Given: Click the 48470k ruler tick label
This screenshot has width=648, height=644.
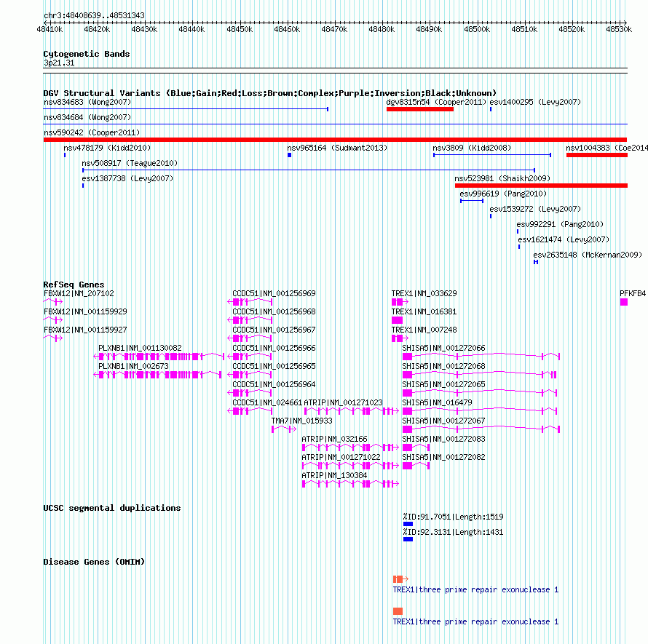Looking at the screenshot, I should pyautogui.click(x=334, y=29).
